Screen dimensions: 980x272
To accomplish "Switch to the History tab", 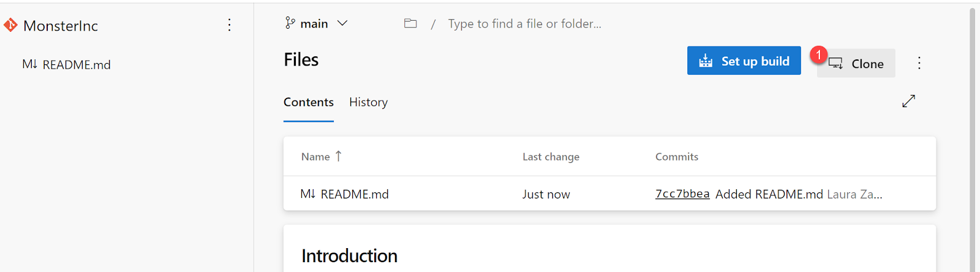I will point(368,102).
